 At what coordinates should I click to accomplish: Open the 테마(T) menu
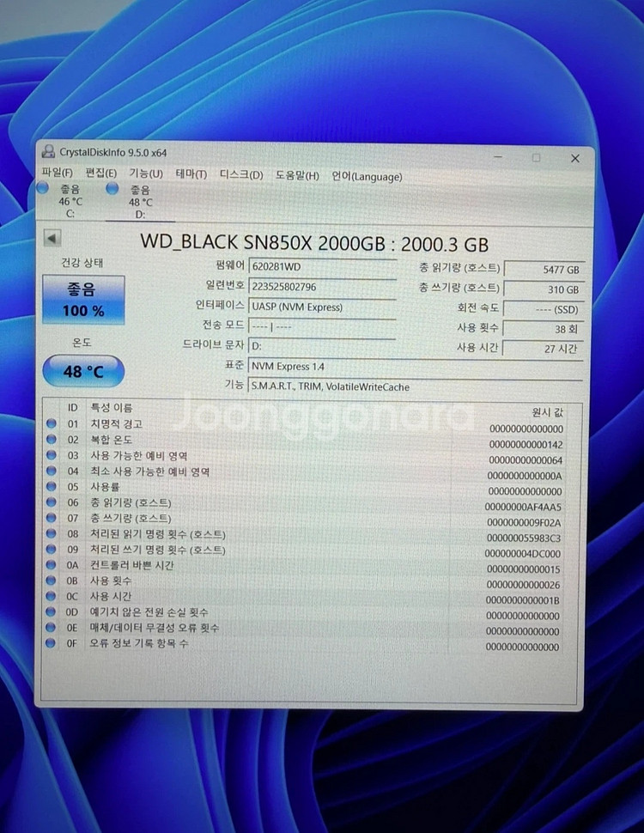(191, 174)
